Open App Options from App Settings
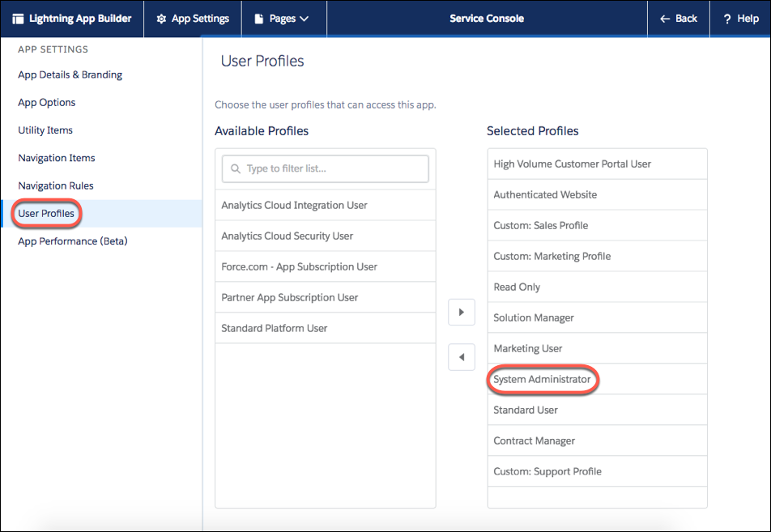 tap(46, 102)
